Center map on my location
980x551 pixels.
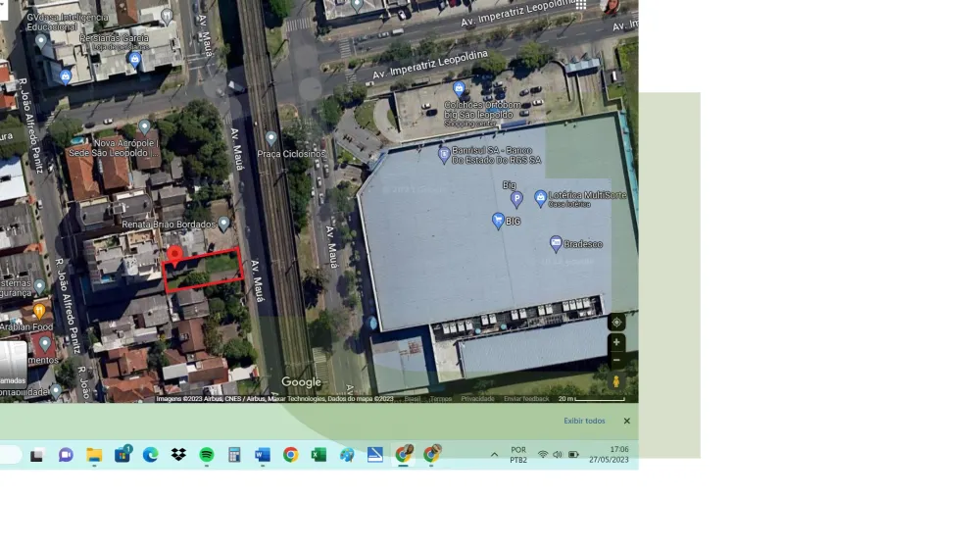pyautogui.click(x=616, y=323)
